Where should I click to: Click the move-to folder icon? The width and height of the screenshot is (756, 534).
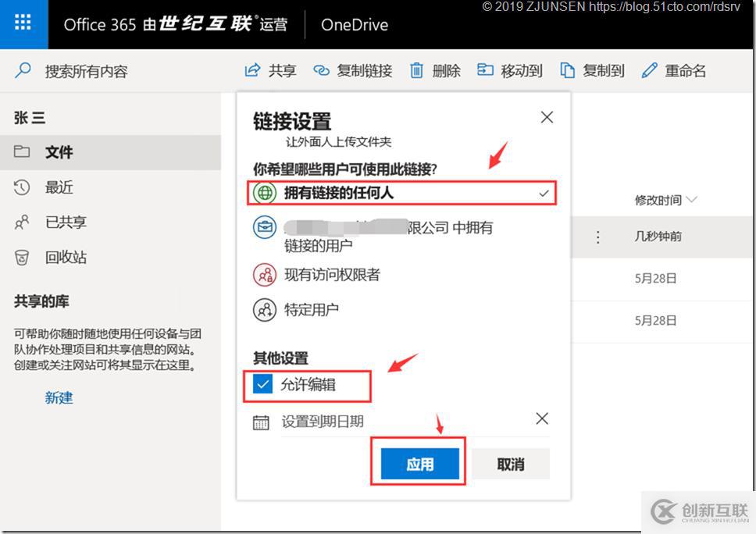pos(485,70)
